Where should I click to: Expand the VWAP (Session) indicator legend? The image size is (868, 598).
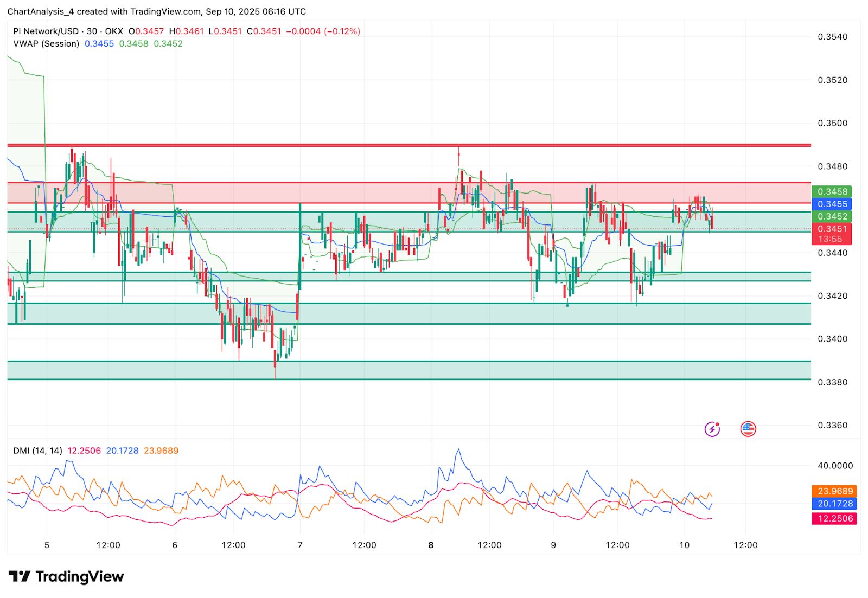[x=46, y=44]
